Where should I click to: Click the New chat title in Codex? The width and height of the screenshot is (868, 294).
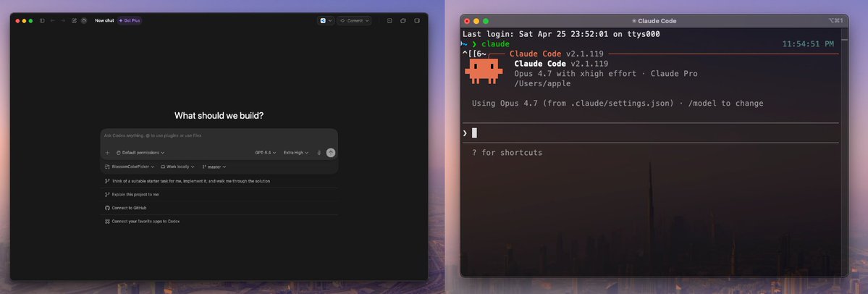[104, 20]
